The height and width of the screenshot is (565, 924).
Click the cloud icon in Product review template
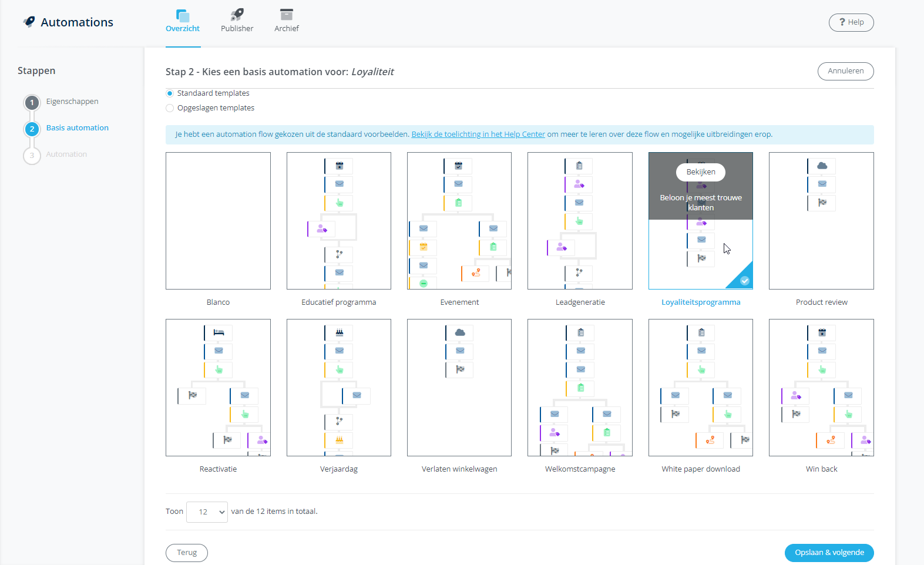click(x=822, y=166)
